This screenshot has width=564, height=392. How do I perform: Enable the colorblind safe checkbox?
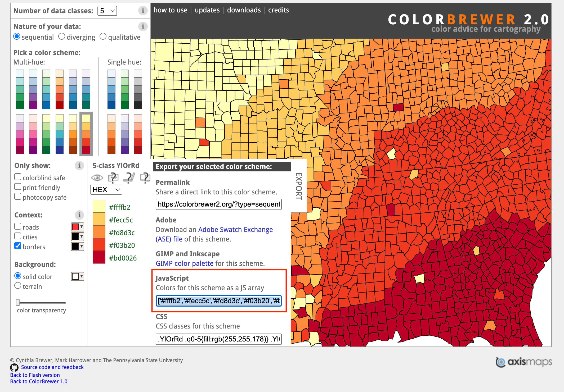(18, 177)
